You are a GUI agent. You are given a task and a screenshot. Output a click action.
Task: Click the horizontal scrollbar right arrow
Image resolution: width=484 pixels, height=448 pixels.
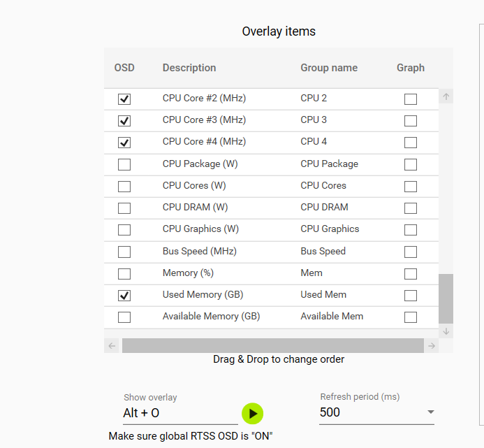[x=432, y=346]
